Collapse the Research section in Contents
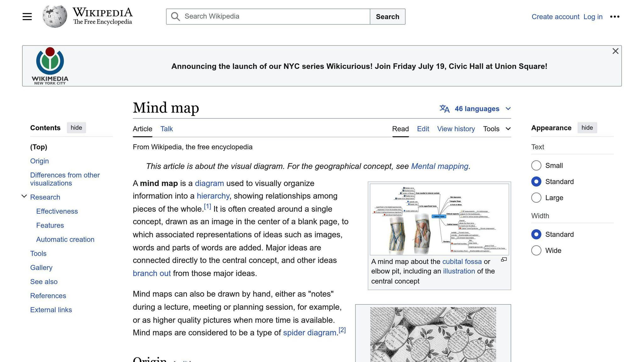The height and width of the screenshot is (362, 644). [24, 196]
